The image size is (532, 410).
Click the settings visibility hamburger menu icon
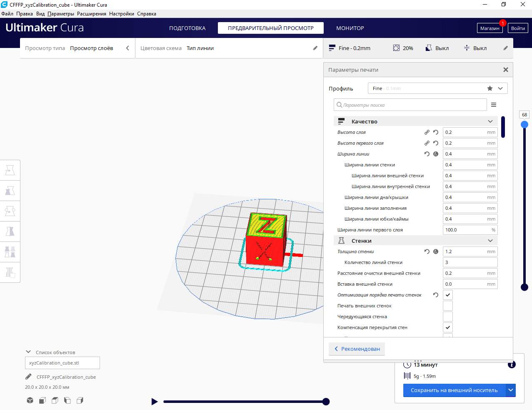point(494,105)
